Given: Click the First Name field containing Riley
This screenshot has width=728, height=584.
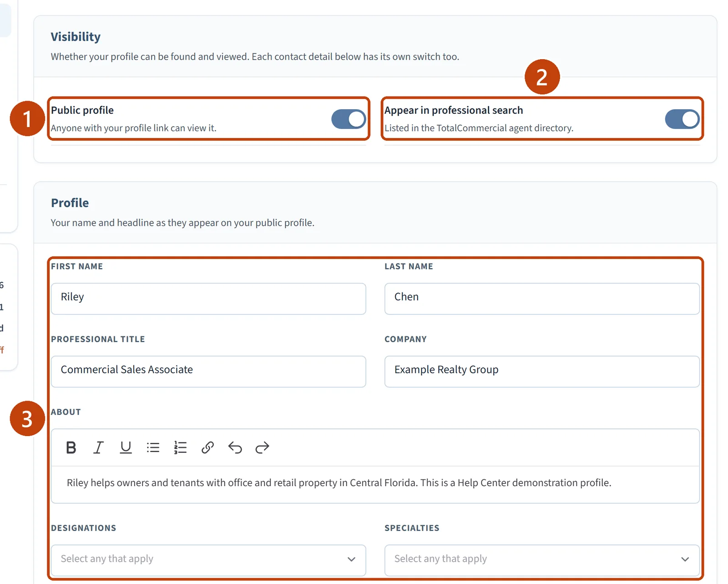Looking at the screenshot, I should pyautogui.click(x=208, y=299).
